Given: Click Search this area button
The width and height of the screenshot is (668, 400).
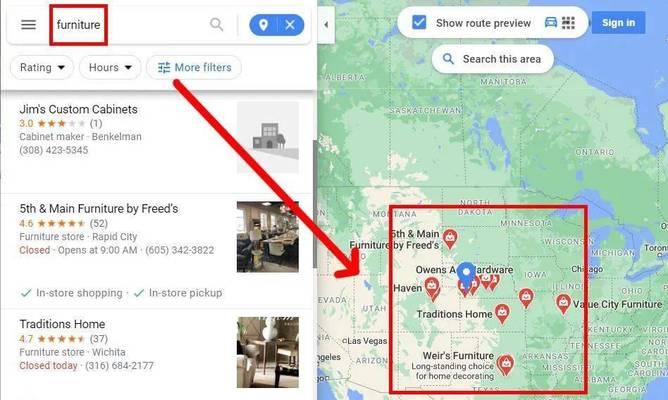Looking at the screenshot, I should click(x=493, y=59).
